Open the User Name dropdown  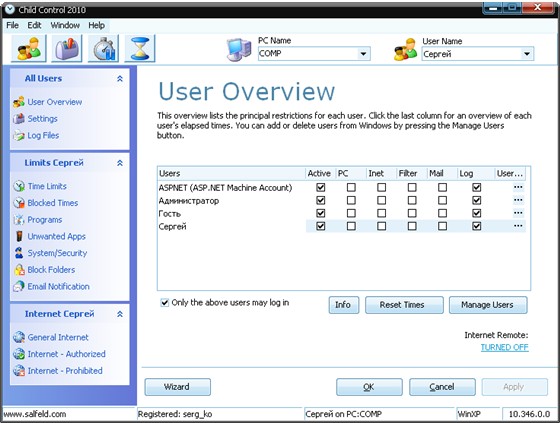[527, 54]
